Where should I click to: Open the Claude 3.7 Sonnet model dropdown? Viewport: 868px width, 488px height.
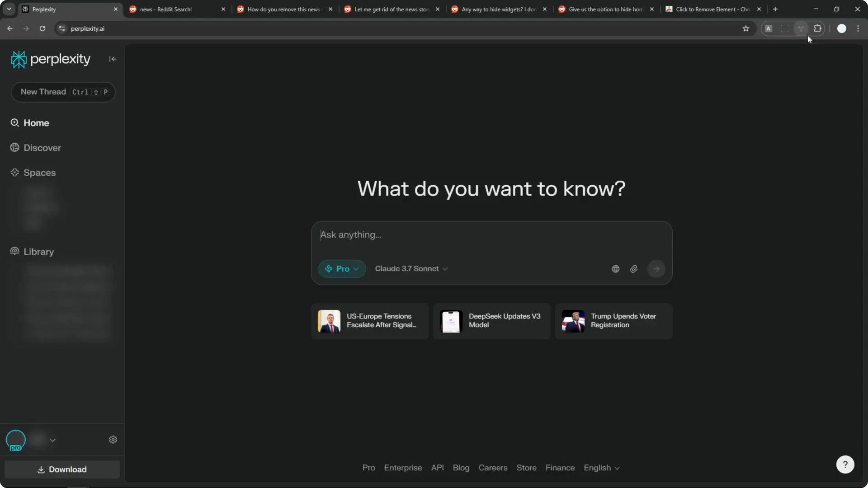(x=411, y=268)
